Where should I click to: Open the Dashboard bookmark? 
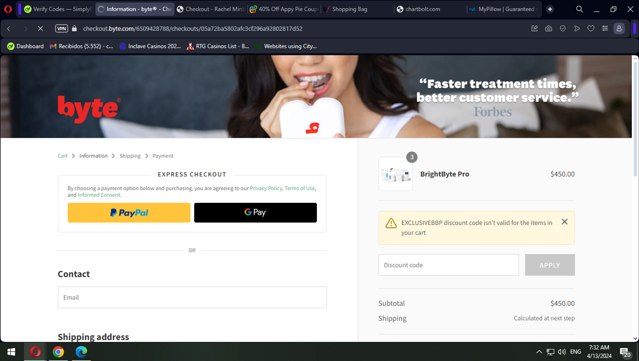[x=25, y=46]
